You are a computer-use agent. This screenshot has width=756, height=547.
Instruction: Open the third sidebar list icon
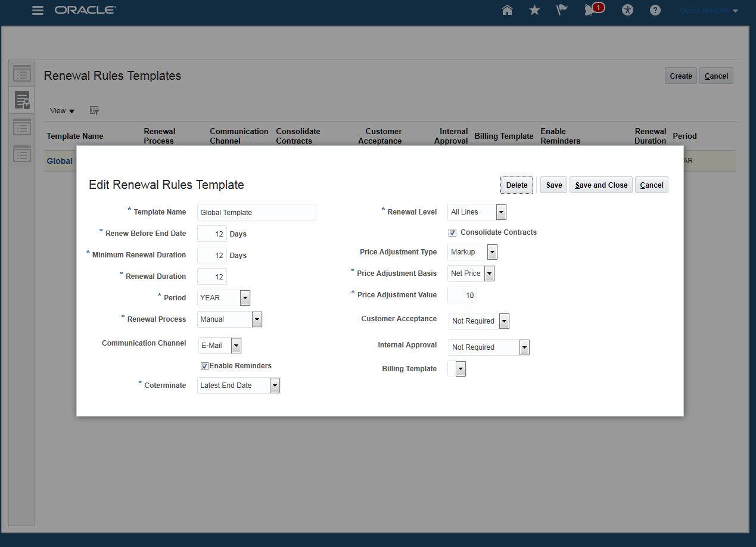tap(22, 128)
